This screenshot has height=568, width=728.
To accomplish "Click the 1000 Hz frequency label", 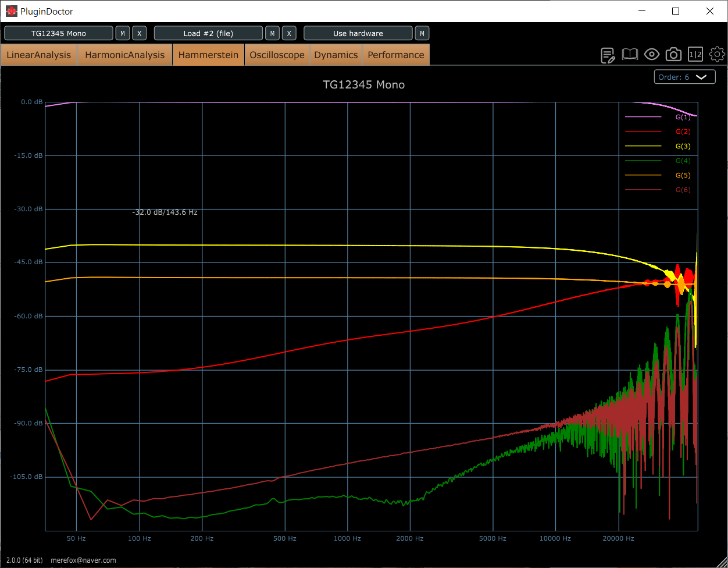I will 347,538.
